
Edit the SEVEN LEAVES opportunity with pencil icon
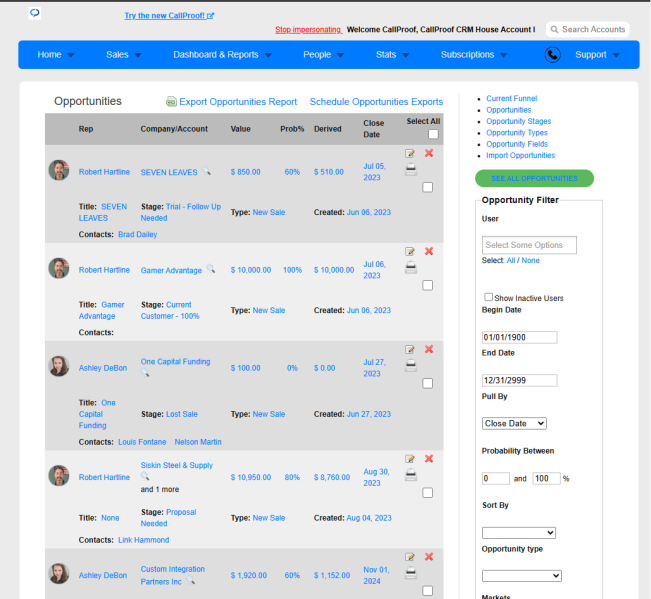tap(410, 154)
